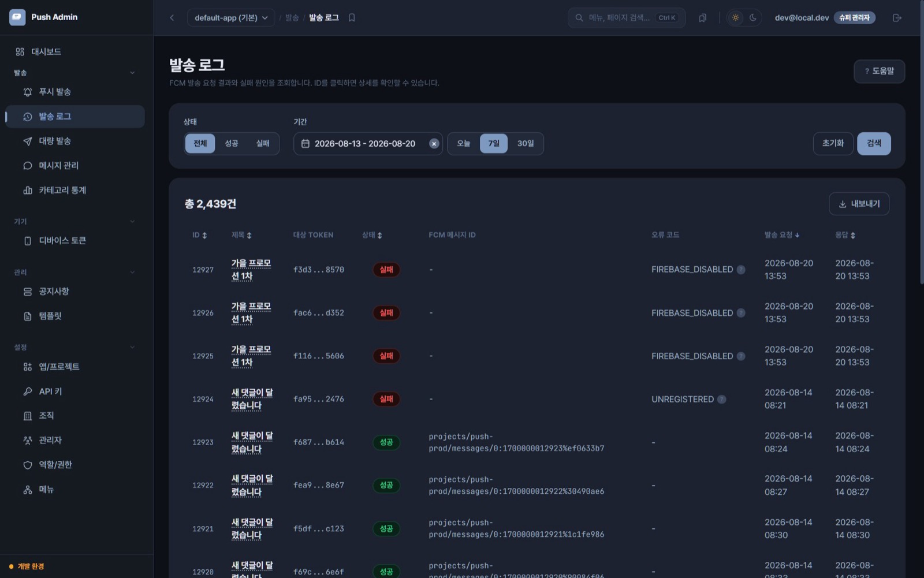Switch to light theme with the sun icon
The width and height of the screenshot is (924, 578).
[x=735, y=18]
